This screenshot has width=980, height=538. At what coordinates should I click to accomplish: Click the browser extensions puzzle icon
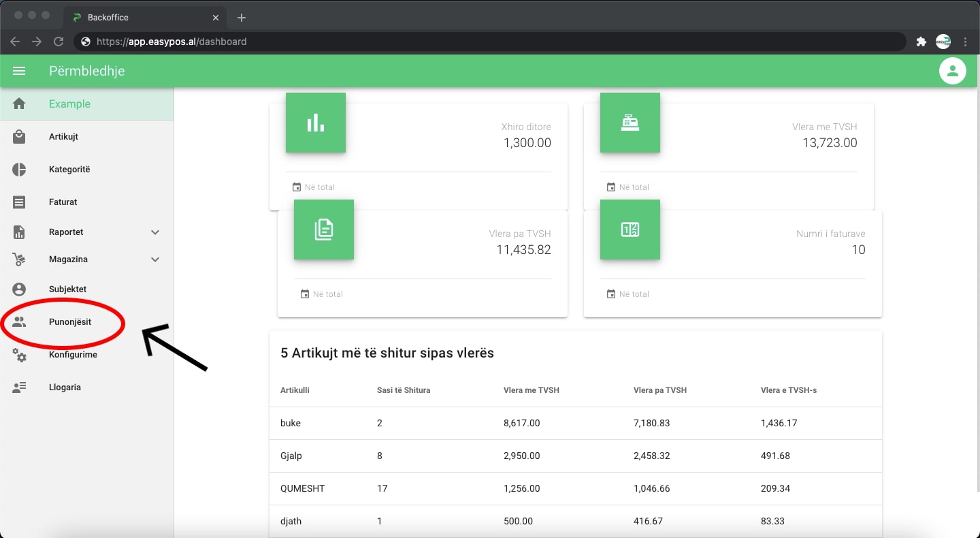[921, 42]
